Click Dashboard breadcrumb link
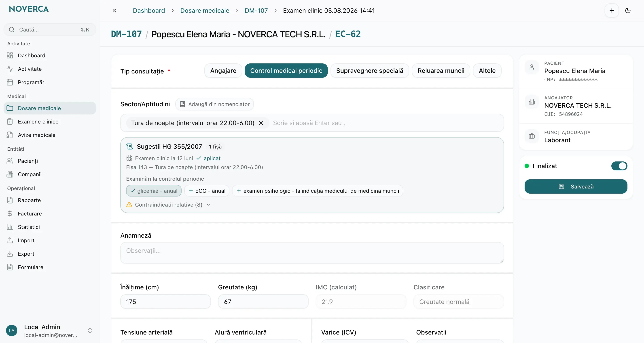644x343 pixels. pyautogui.click(x=149, y=10)
